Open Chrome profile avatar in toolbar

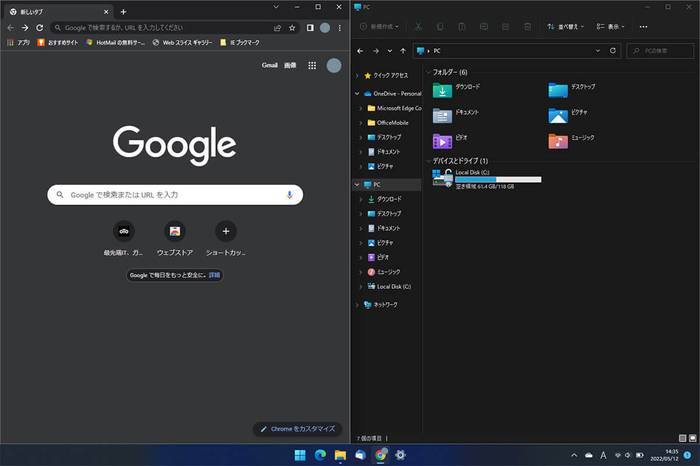pyautogui.click(x=325, y=28)
